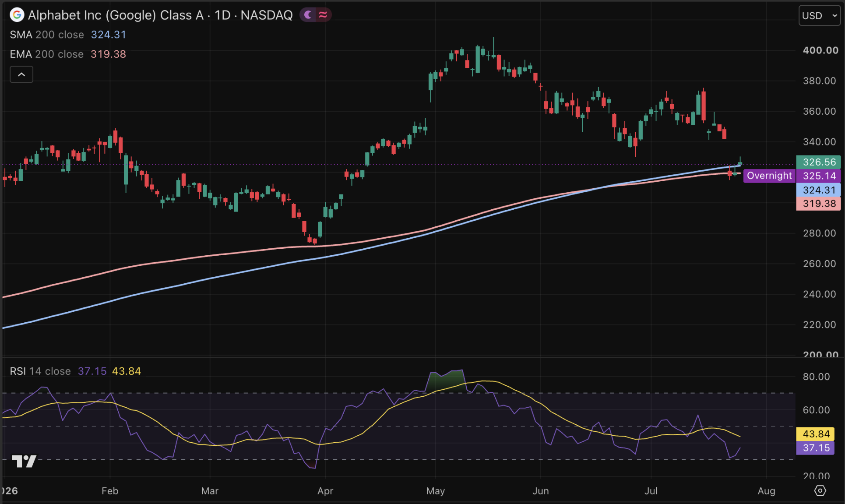Open chart settings gear icon
This screenshot has width=845, height=504.
click(x=820, y=490)
